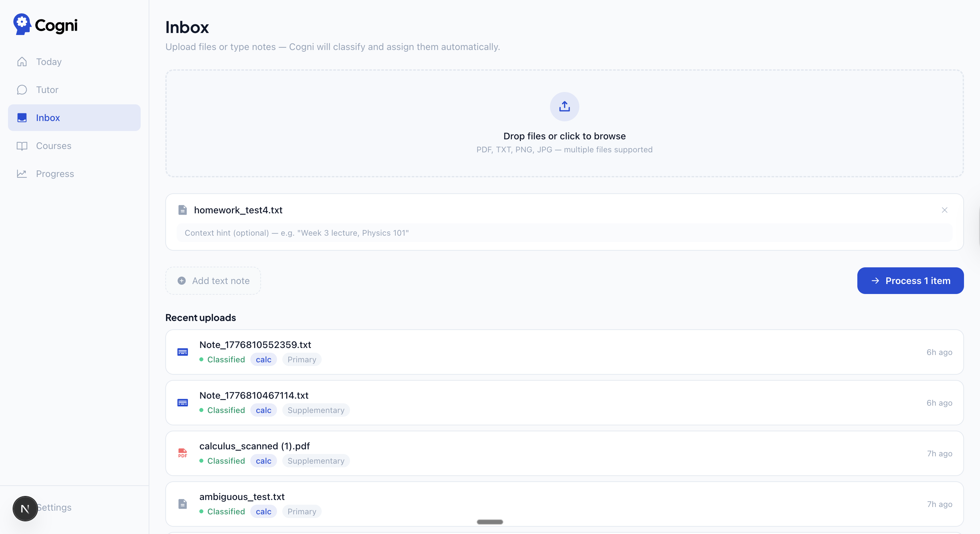Select the Inbox sidebar item
Screen dimensions: 980x534
coord(74,118)
